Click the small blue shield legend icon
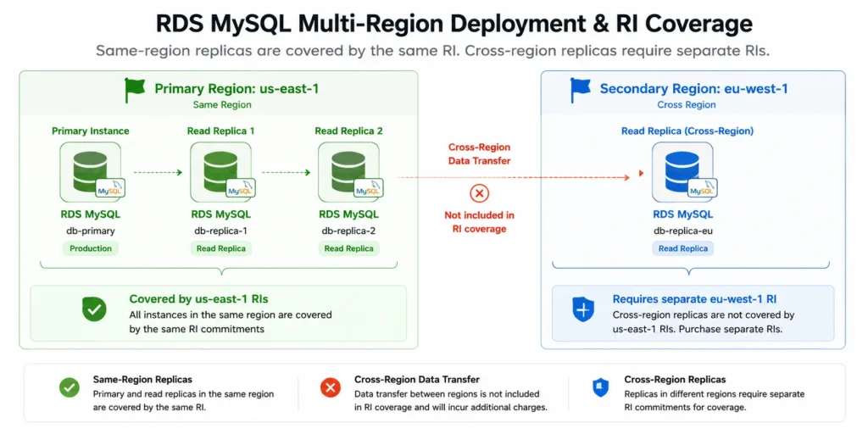The width and height of the screenshot is (868, 434). 600,387
